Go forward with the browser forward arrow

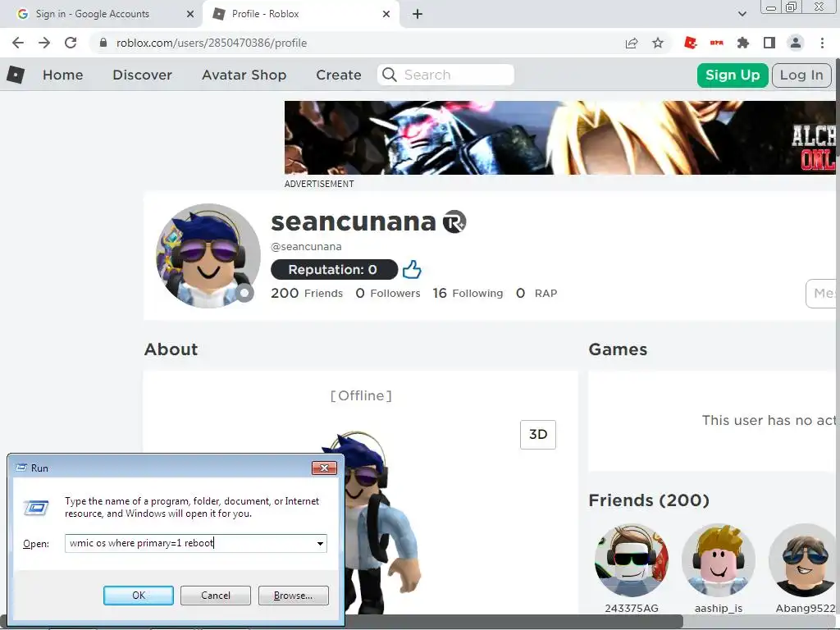(x=44, y=43)
